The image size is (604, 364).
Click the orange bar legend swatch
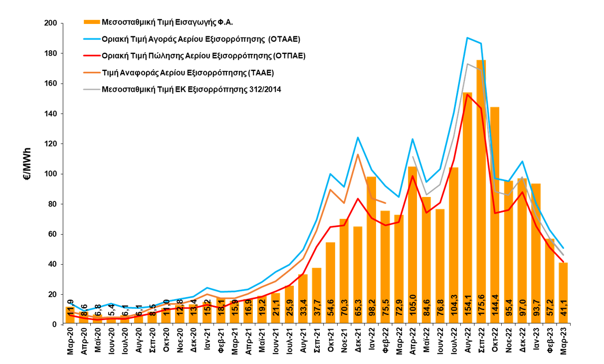click(91, 22)
